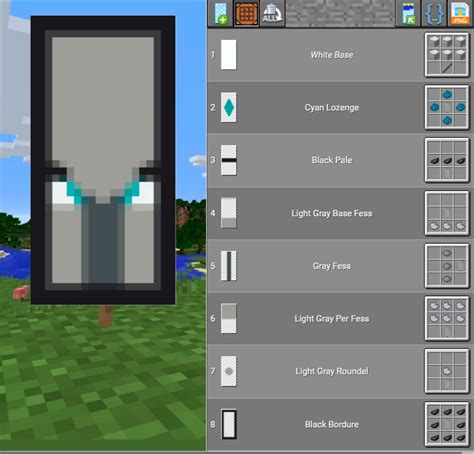Click the White Base crafting recipe grid

[447, 55]
